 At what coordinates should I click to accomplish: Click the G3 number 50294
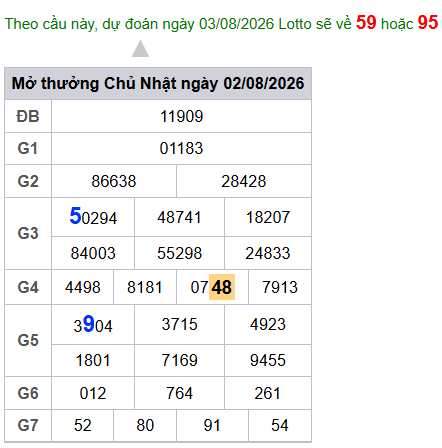pyautogui.click(x=93, y=217)
